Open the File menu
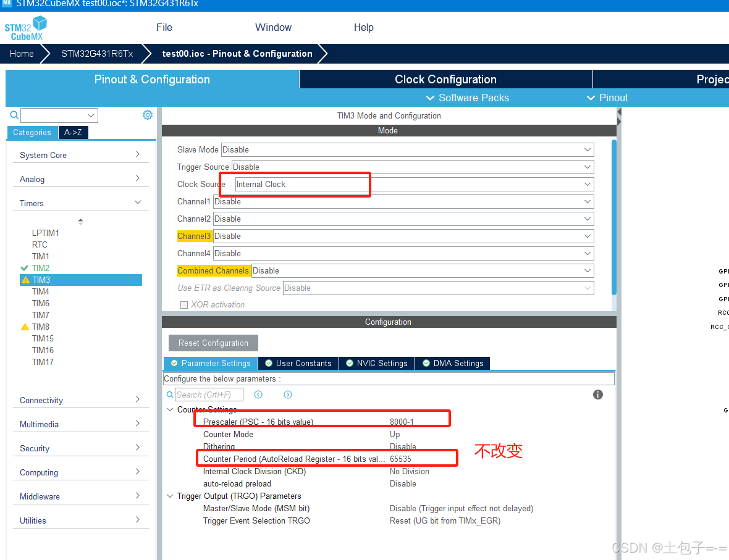This screenshot has height=560, width=729. point(164,27)
